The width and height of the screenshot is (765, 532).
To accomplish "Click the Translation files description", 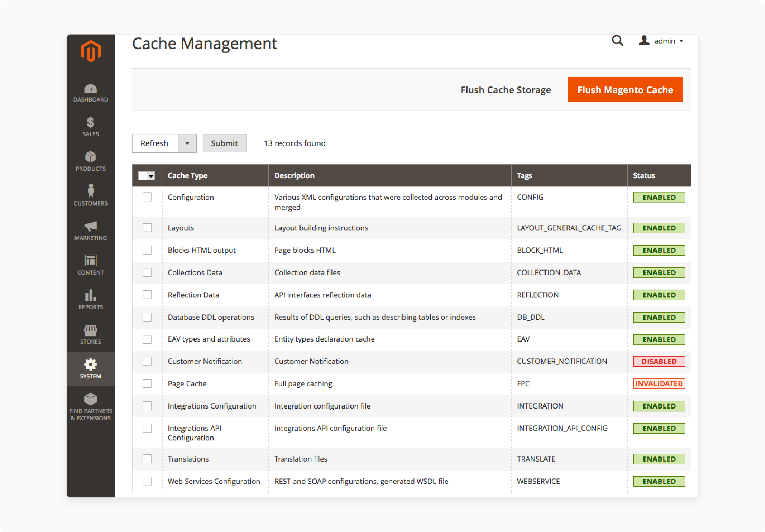I will [x=301, y=459].
